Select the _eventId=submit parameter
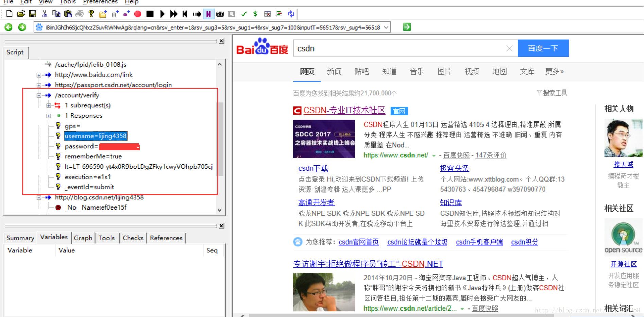Screen dimensions: 644x317 tap(89, 187)
